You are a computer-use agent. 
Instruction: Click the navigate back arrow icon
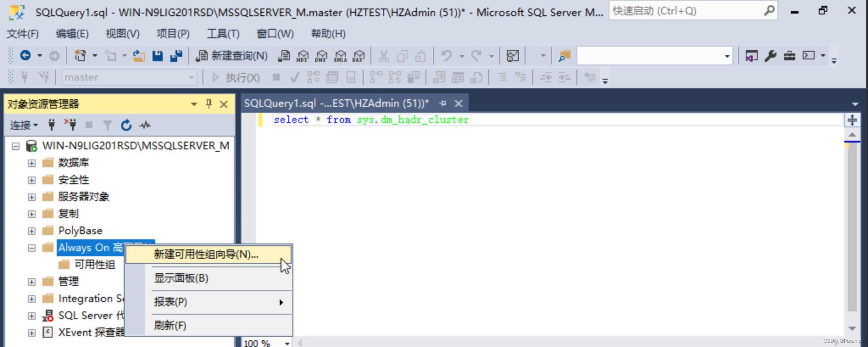25,56
